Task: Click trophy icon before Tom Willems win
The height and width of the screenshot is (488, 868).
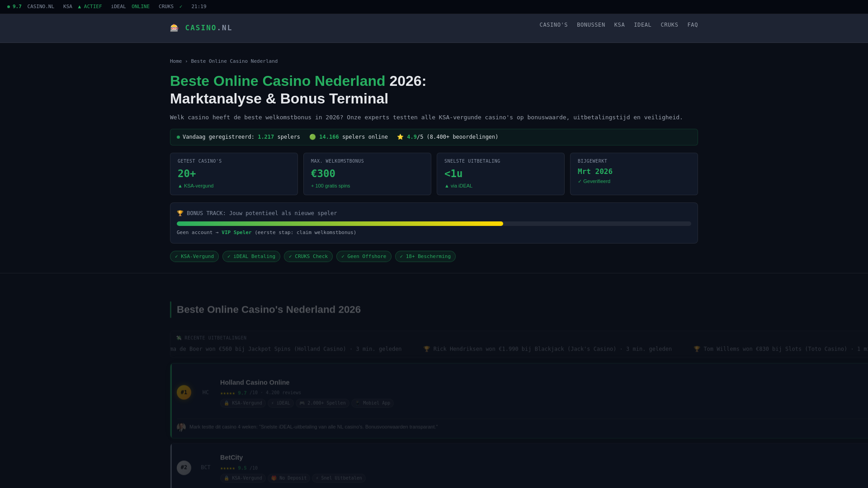Action: (697, 349)
